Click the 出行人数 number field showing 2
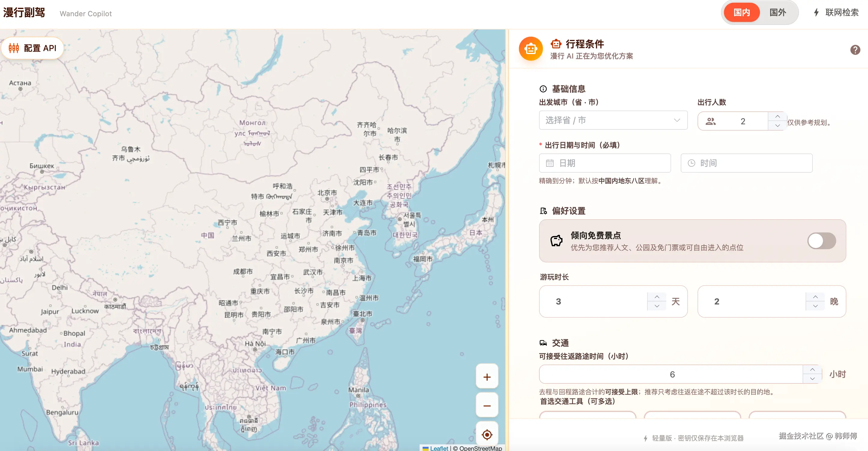 743,121
